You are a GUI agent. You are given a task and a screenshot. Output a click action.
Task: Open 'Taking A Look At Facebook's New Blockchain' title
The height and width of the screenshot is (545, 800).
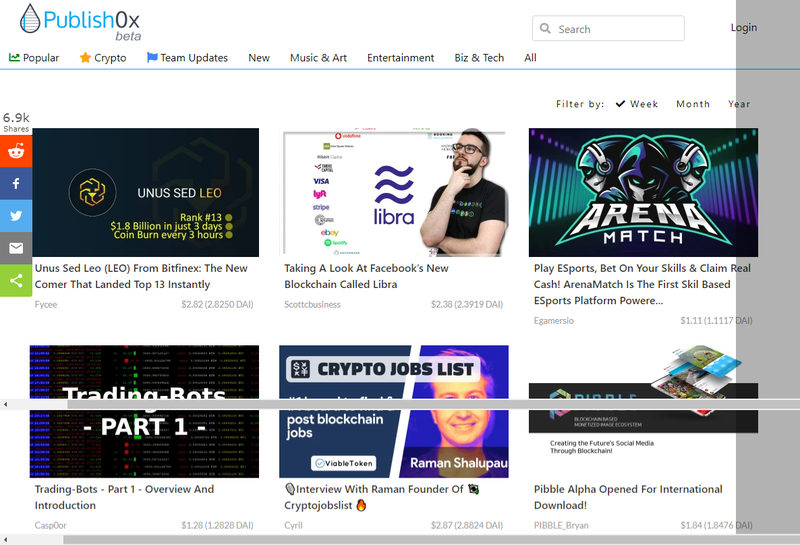(x=366, y=276)
